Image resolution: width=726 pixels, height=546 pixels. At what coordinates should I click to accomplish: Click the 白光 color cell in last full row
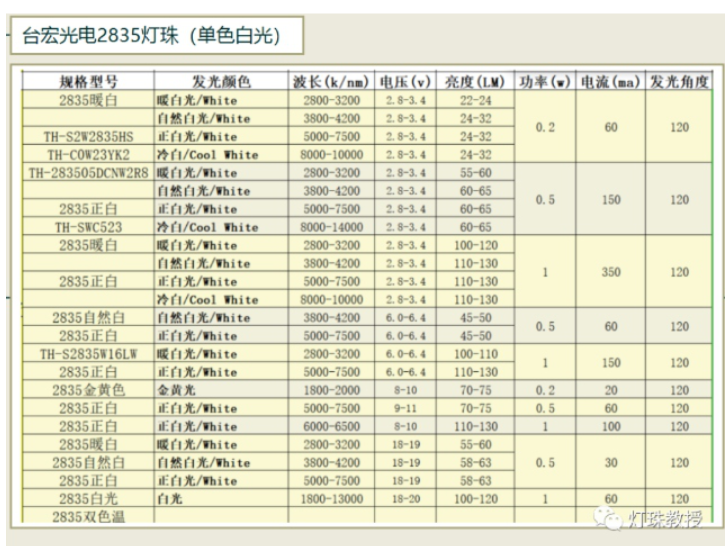[170, 499]
